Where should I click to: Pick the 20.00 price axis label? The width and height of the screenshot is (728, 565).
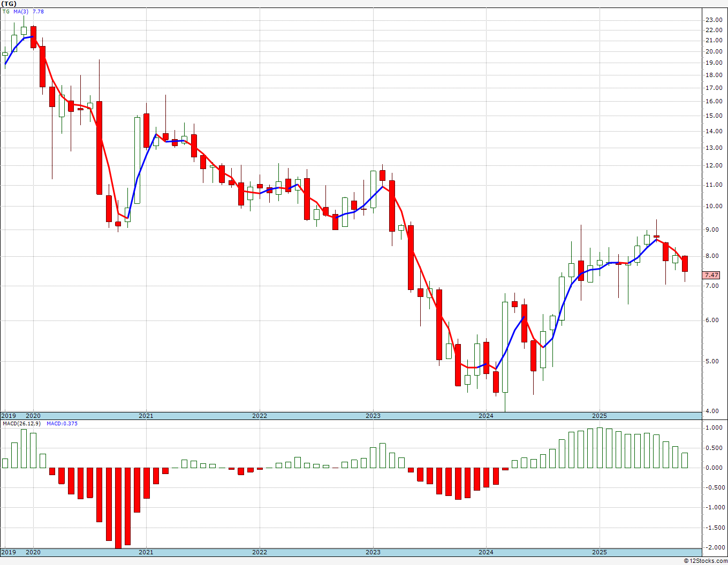point(714,51)
